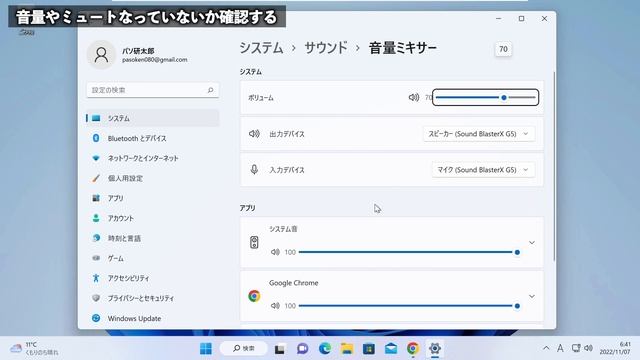Open the weather widget on taskbar
640x360 pixels.
34,349
